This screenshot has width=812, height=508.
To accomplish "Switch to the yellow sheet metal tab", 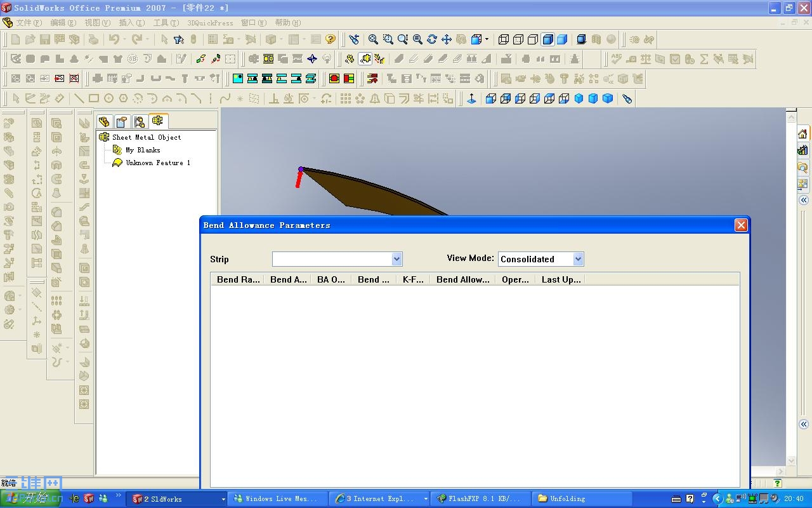I will tap(158, 121).
